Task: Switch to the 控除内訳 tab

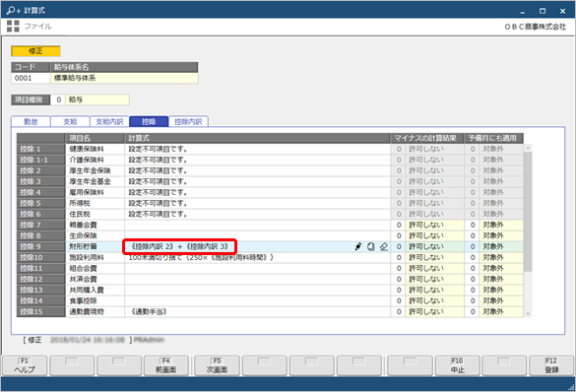Action: pos(188,121)
